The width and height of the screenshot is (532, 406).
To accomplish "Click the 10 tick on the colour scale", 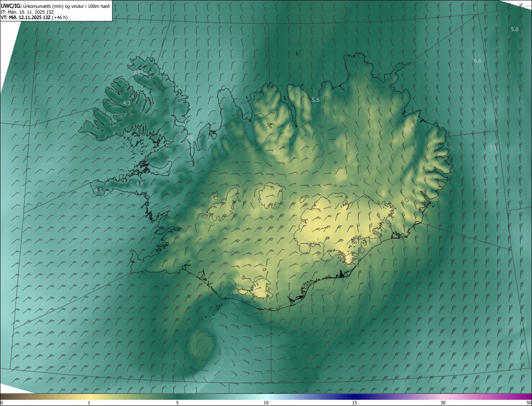I will [x=266, y=403].
